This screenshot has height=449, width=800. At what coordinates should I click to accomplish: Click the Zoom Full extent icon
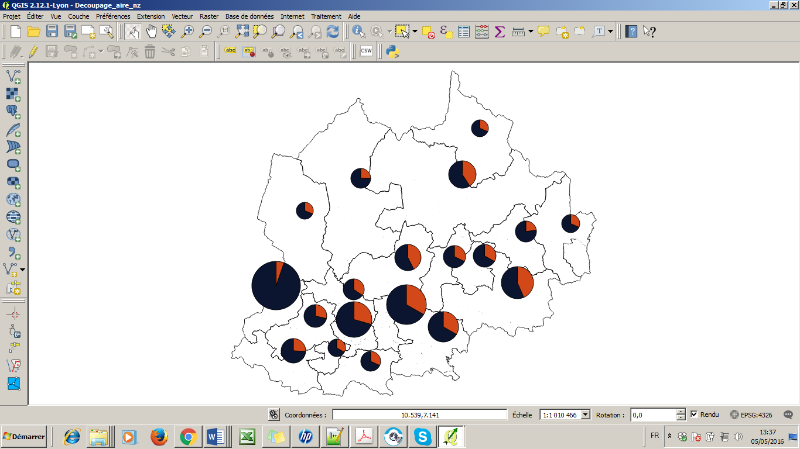[242, 32]
